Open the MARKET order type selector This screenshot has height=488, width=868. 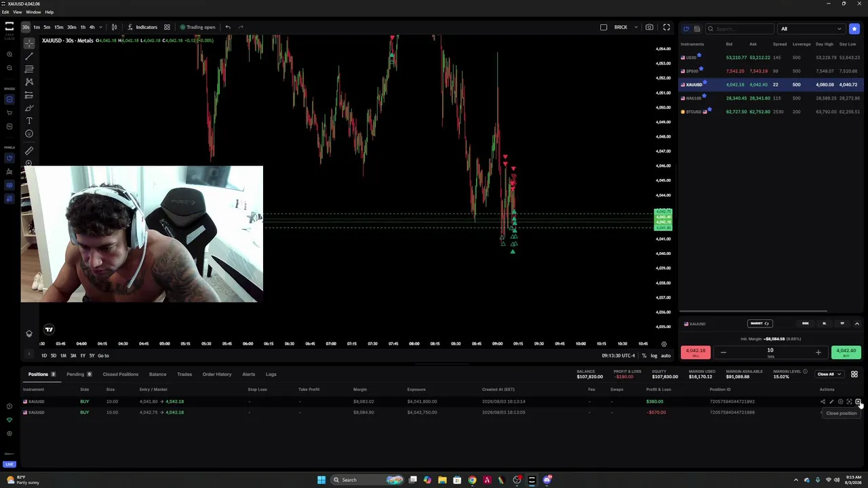click(759, 323)
